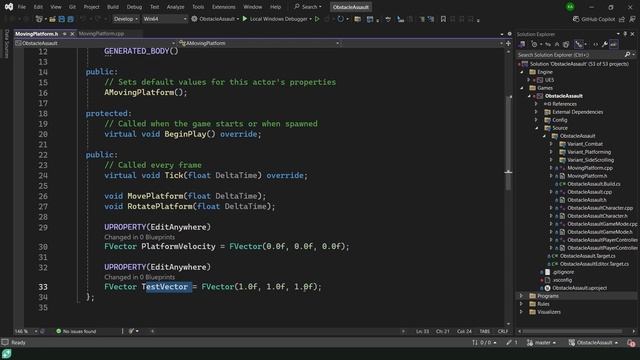Click the New Project toolbar icon
Screen dimensions: 640x360
40,19
